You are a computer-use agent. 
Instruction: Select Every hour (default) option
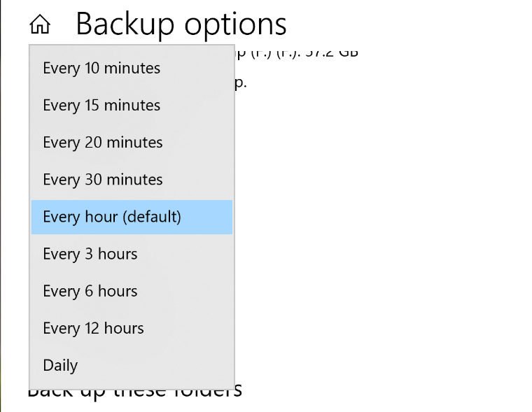pos(112,217)
